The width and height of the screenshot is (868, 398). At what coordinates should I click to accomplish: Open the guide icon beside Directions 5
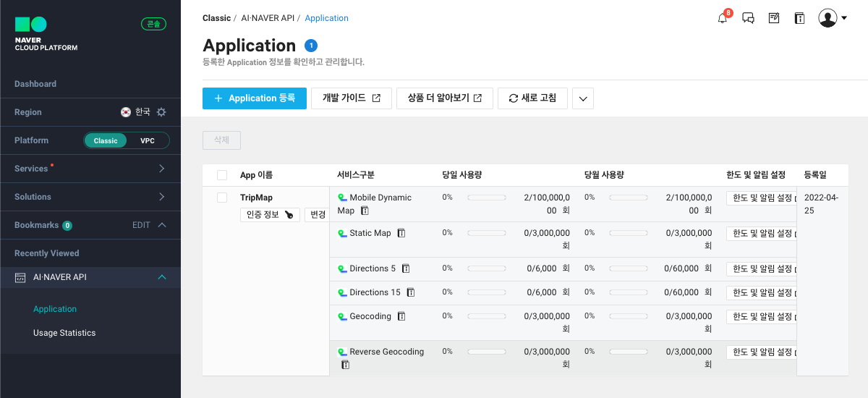(406, 268)
